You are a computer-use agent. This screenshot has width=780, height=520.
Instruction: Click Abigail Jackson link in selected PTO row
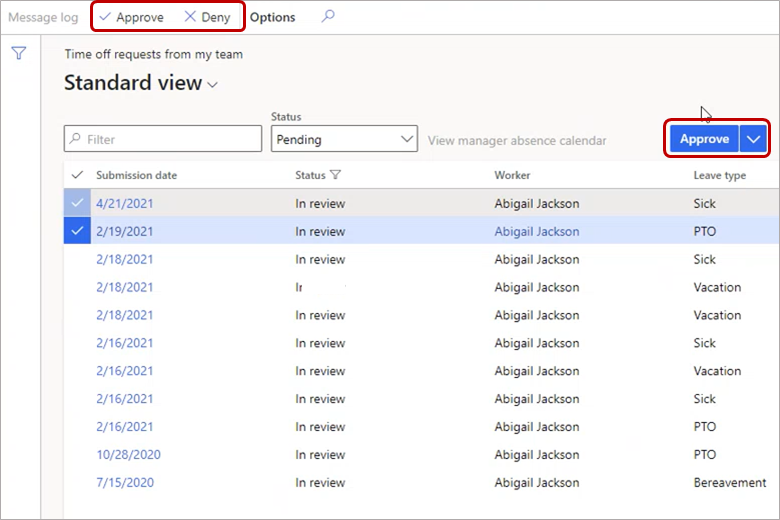coord(536,231)
